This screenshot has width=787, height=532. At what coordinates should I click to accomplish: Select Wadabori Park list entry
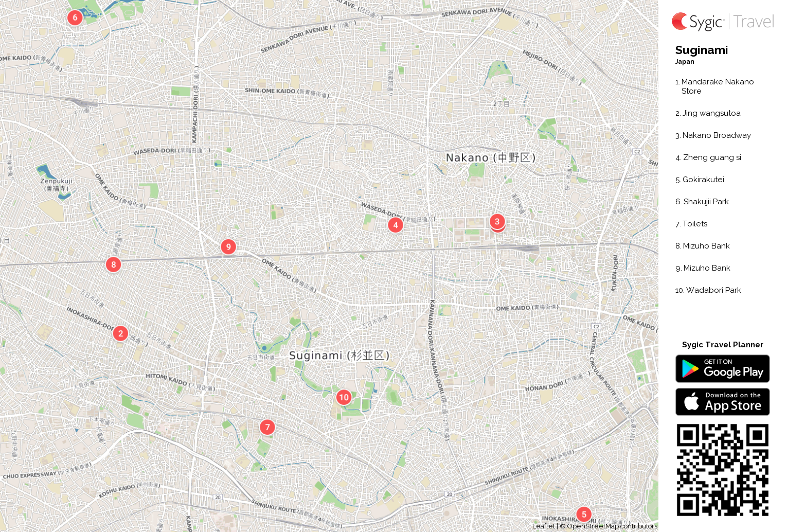click(x=708, y=290)
